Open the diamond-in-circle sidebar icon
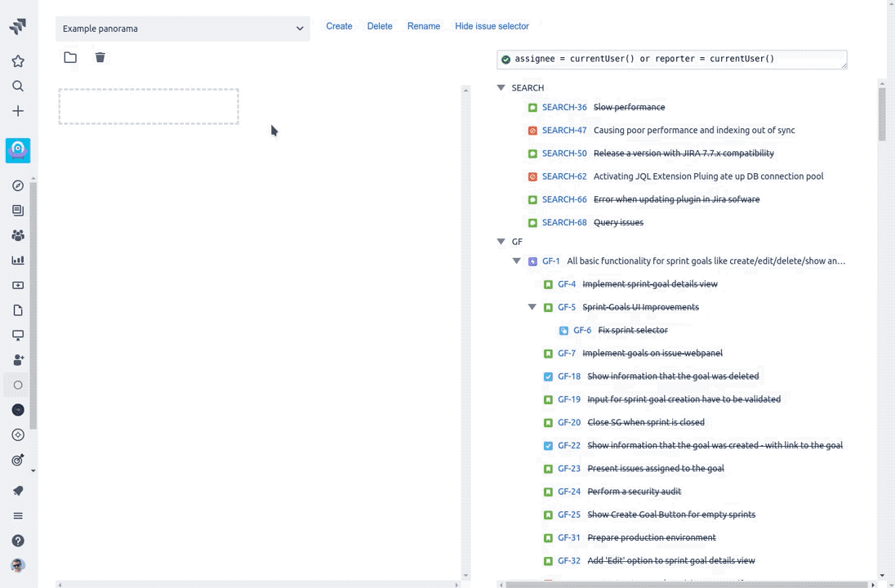The image size is (895, 588). tap(18, 434)
